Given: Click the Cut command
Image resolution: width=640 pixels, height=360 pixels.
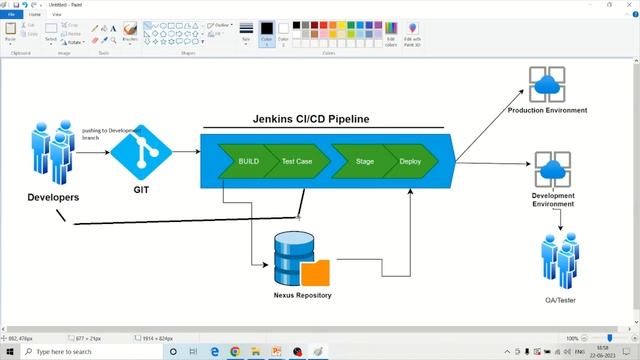Looking at the screenshot, I should pyautogui.click(x=29, y=25).
